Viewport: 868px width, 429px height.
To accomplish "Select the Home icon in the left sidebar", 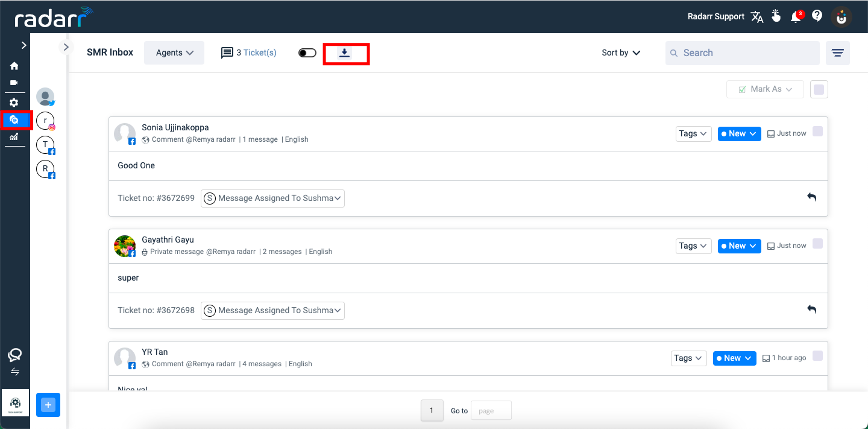I will click(14, 66).
